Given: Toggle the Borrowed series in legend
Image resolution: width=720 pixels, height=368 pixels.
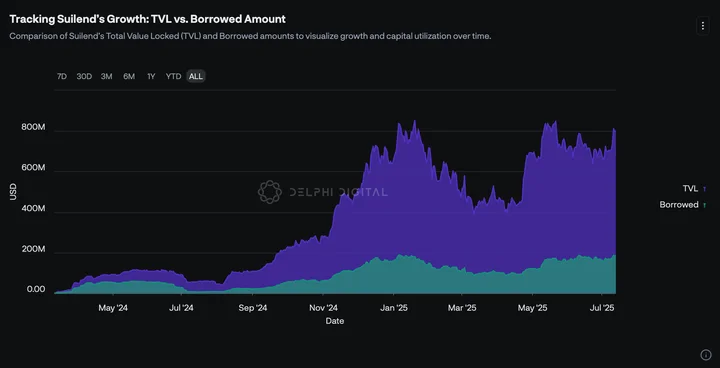Looking at the screenshot, I should pos(679,205).
